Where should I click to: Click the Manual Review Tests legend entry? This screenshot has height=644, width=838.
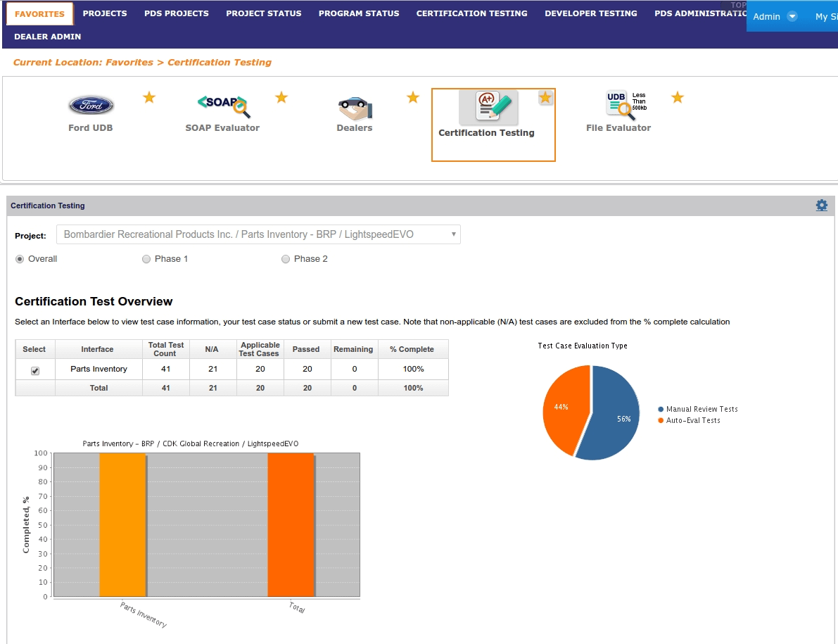[698, 409]
